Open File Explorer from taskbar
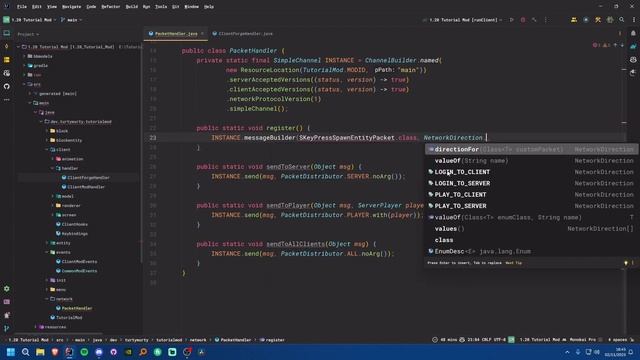This screenshot has width=640, height=360. click(x=40, y=352)
